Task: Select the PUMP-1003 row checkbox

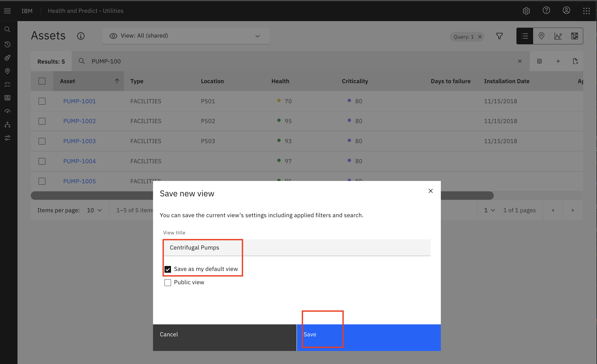Action: [42, 141]
